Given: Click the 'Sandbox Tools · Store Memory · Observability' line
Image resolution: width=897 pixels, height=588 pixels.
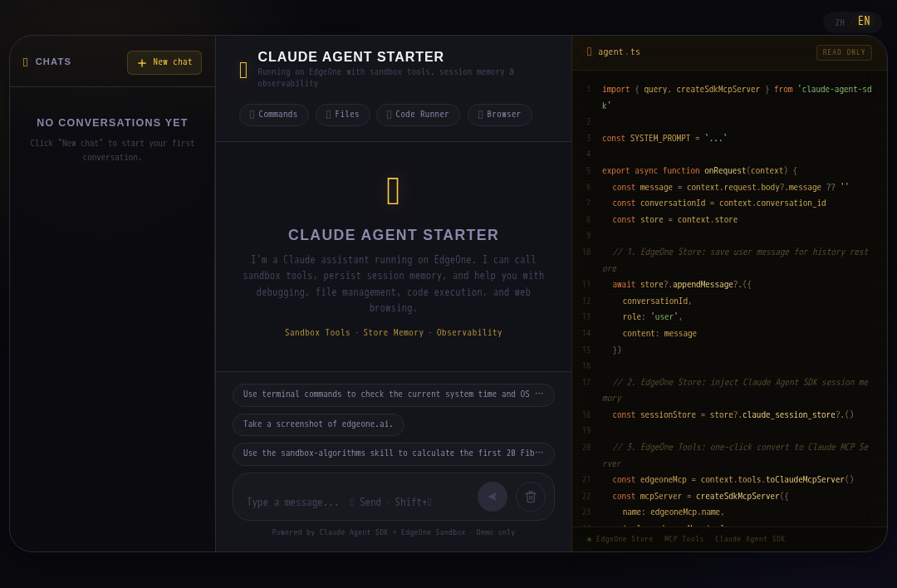Looking at the screenshot, I should click(393, 332).
